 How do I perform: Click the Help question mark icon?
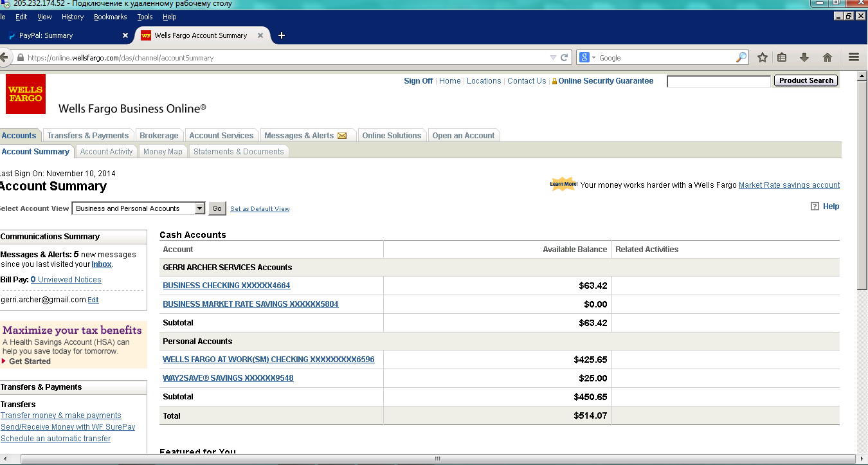(815, 206)
